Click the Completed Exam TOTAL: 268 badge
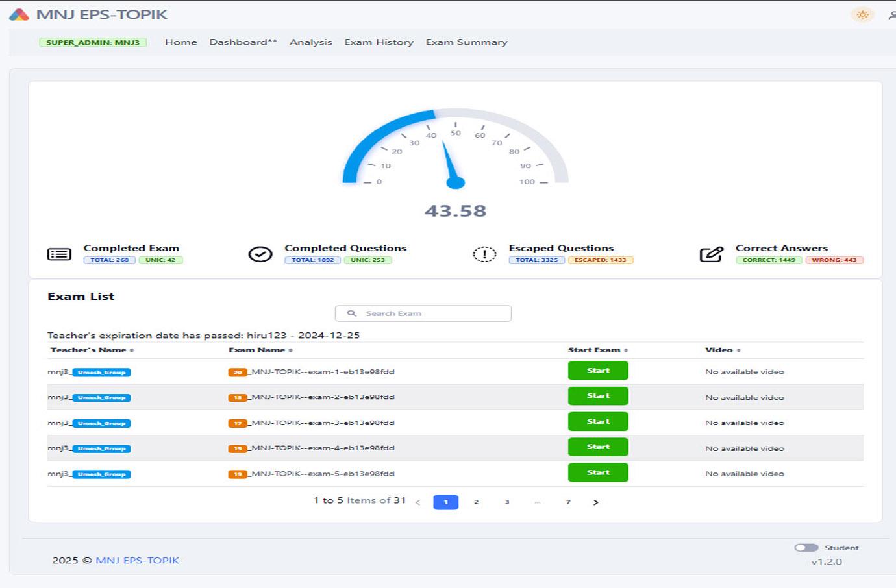 (109, 260)
